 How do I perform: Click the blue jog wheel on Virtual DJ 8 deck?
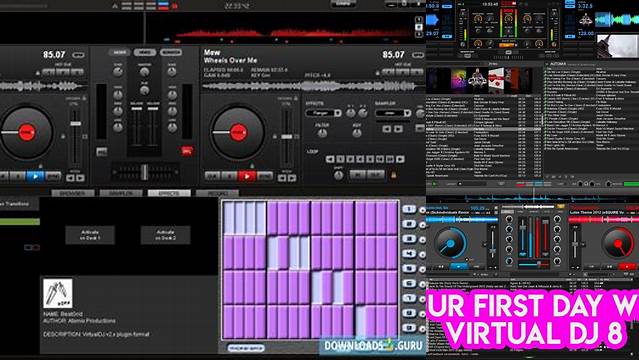(x=450, y=243)
